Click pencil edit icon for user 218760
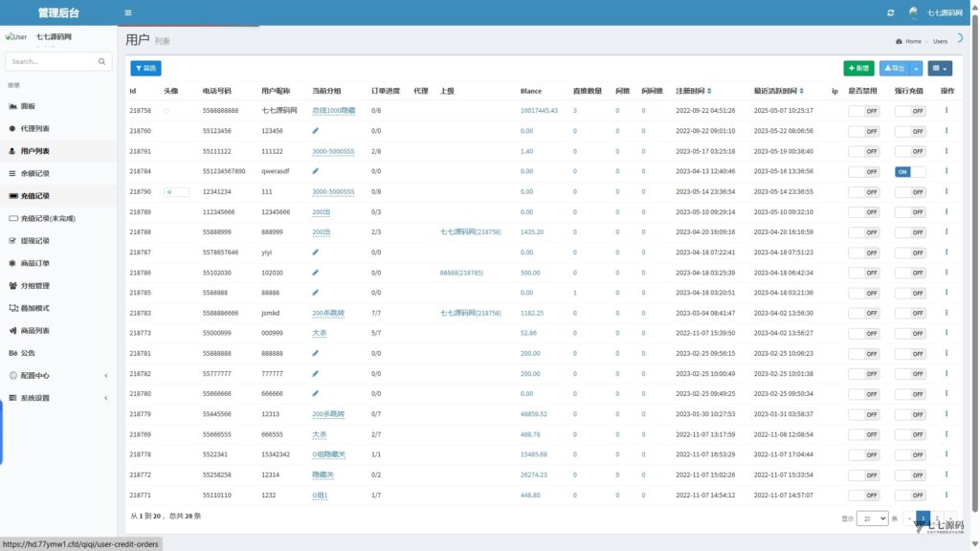980x551 pixels. [x=315, y=130]
